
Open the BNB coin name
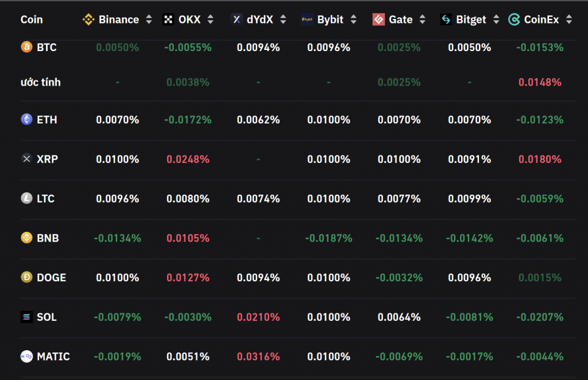click(x=48, y=238)
